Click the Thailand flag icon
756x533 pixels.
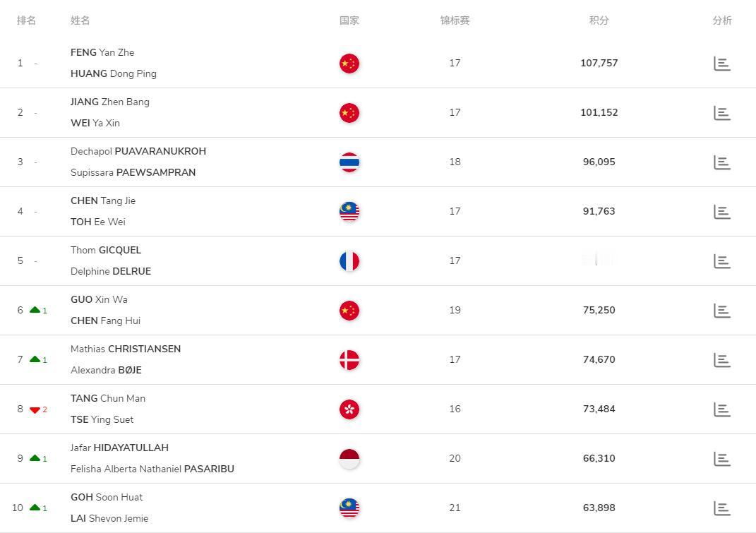[349, 162]
